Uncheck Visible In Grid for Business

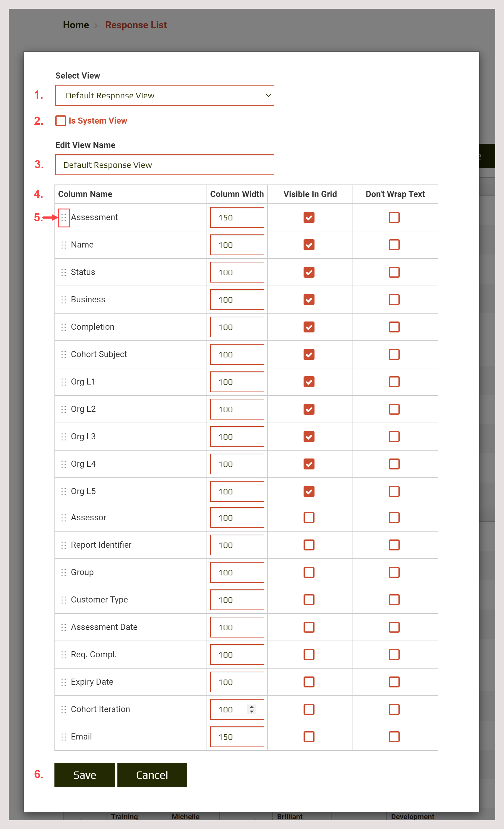pos(309,300)
